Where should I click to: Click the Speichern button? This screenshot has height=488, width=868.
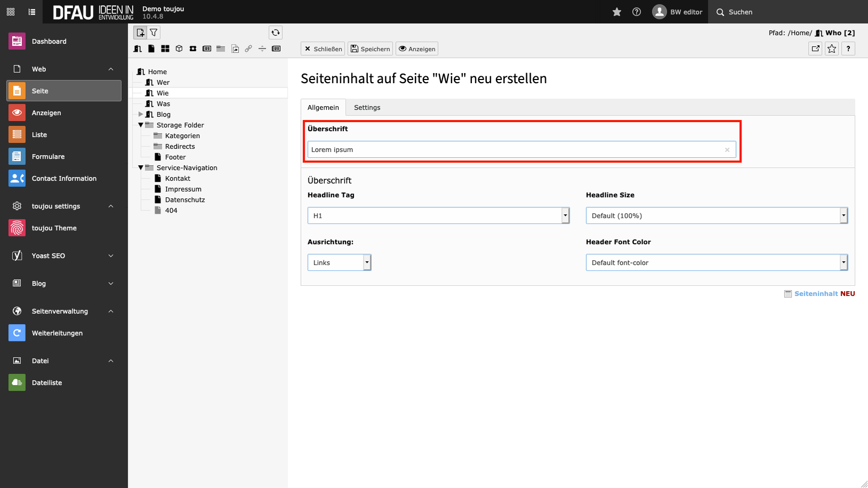(370, 49)
